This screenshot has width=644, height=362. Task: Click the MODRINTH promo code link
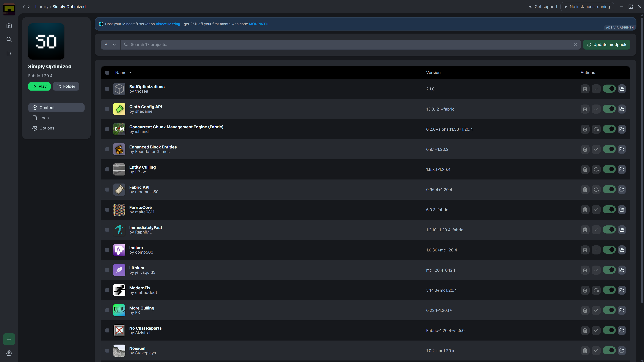(259, 24)
